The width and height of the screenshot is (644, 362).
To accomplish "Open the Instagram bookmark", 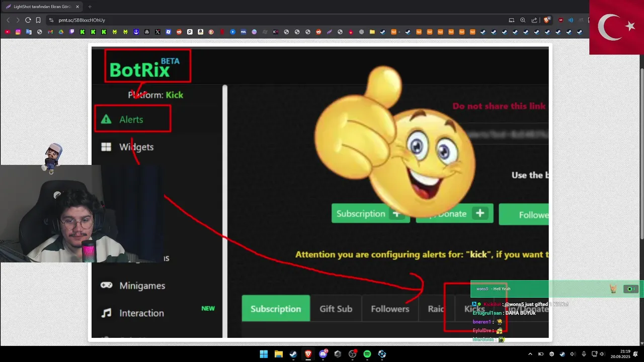I will click(x=18, y=32).
